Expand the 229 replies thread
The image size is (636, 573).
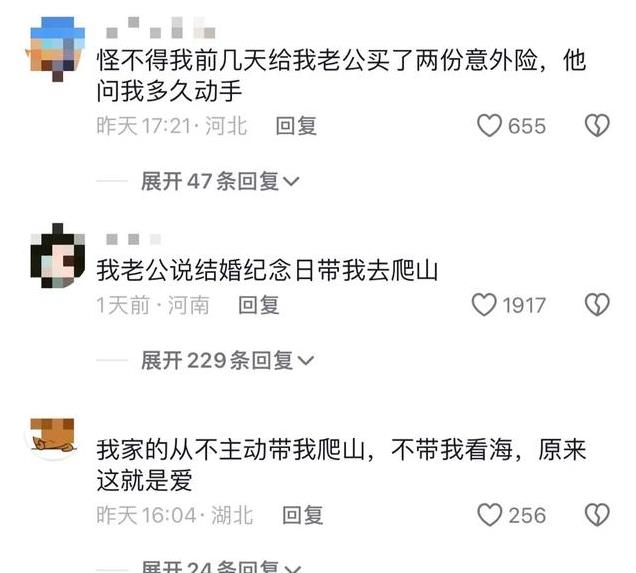tap(227, 360)
